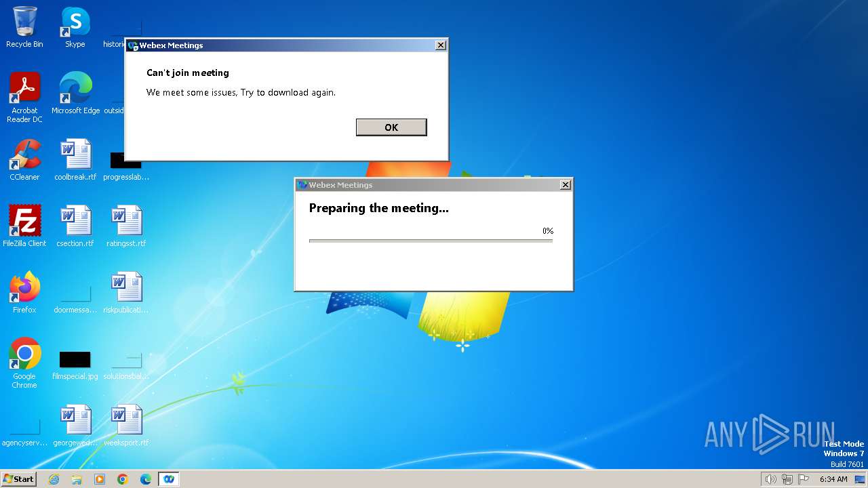Click OK in the Can't join meeting dialog
This screenshot has height=488, width=868.
(391, 127)
